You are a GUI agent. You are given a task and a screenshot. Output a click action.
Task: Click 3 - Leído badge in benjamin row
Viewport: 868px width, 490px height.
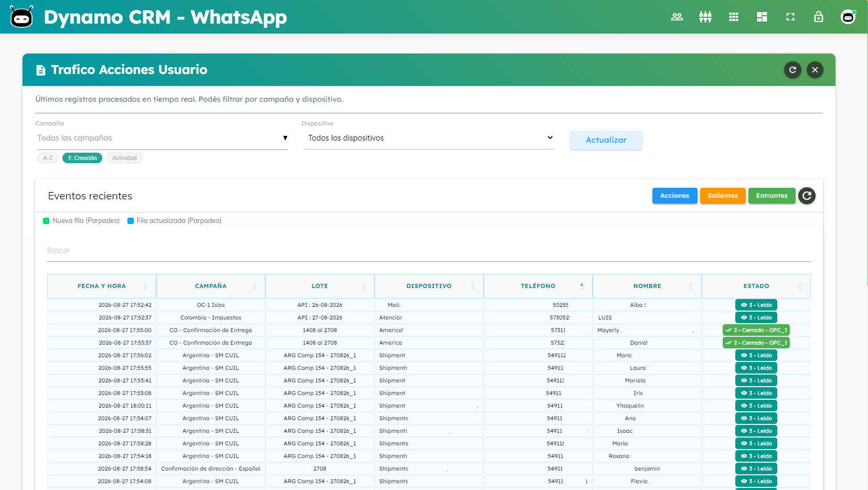tap(756, 468)
